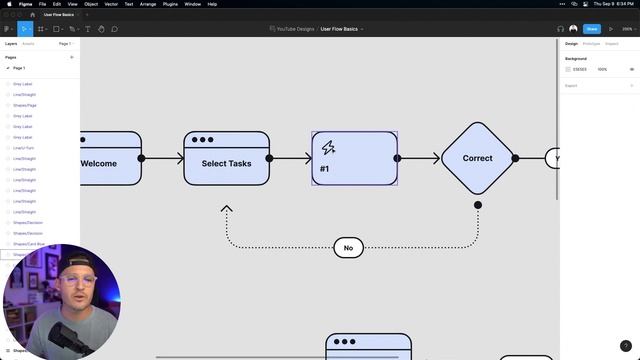Toggle Background color visibility eye
This screenshot has height=360, width=640.
tap(632, 69)
